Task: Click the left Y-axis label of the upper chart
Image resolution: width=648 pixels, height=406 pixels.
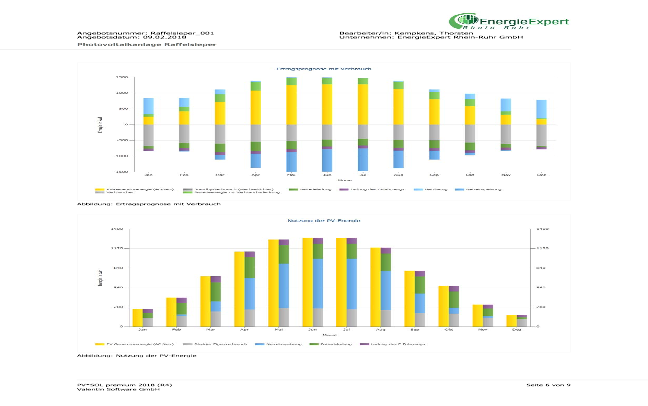Action: pos(100,126)
